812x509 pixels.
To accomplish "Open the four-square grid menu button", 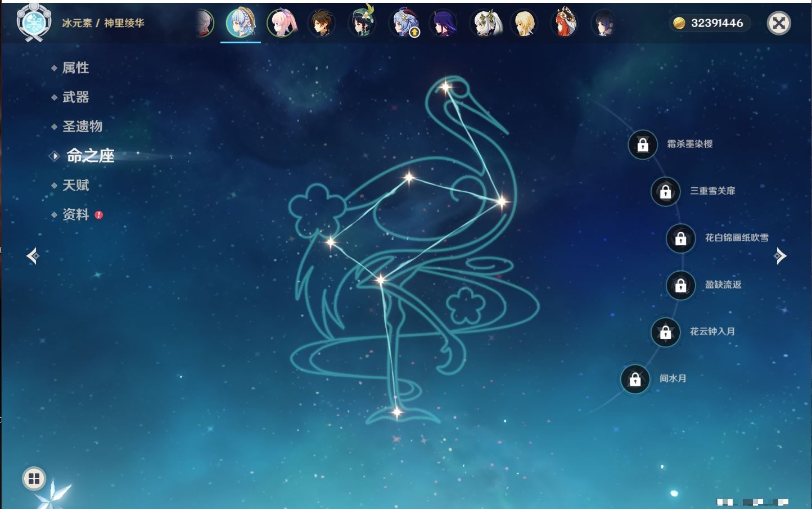I will pos(34,479).
